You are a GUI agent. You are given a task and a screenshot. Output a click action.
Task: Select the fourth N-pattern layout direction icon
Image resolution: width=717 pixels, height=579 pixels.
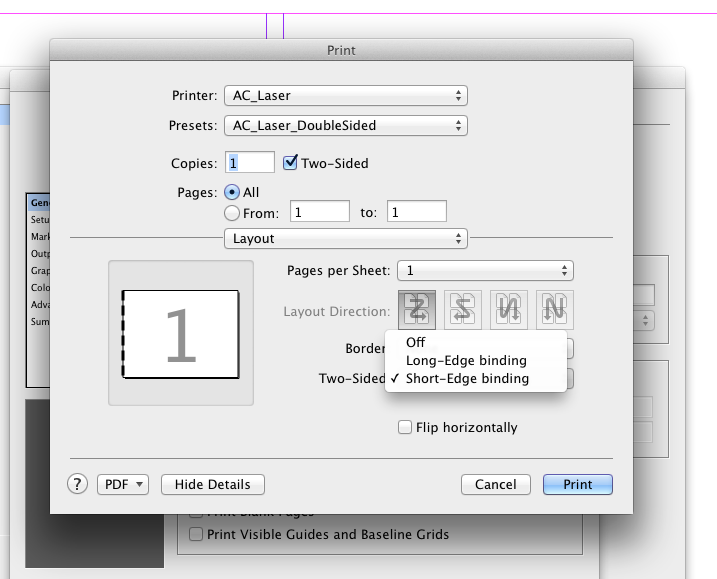(556, 310)
